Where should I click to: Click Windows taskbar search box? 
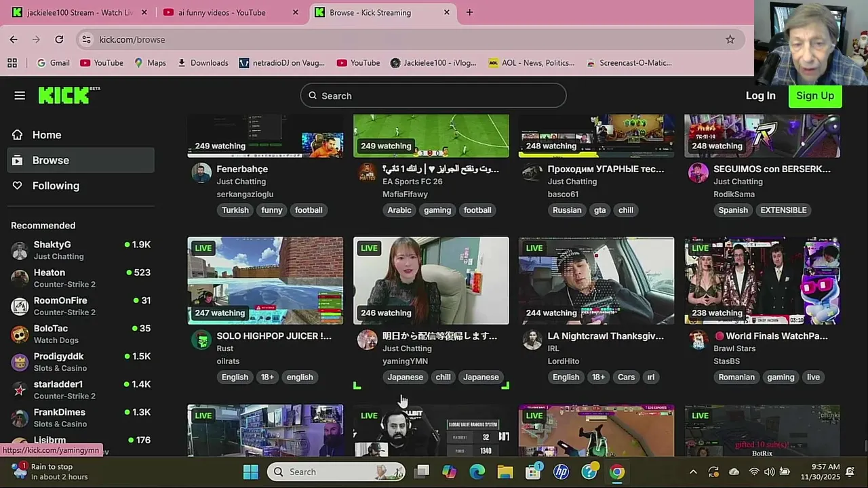click(x=336, y=472)
